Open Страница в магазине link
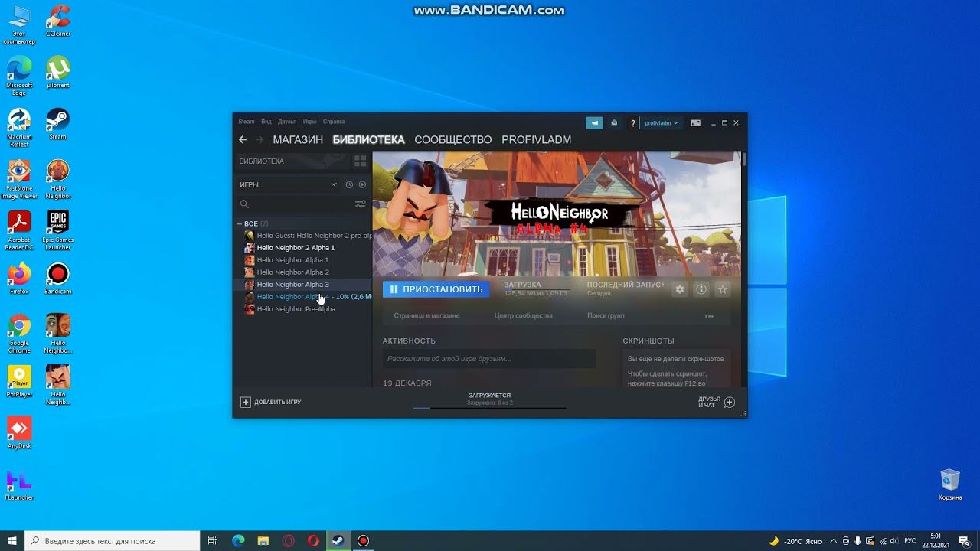This screenshot has width=980, height=551. (x=426, y=316)
